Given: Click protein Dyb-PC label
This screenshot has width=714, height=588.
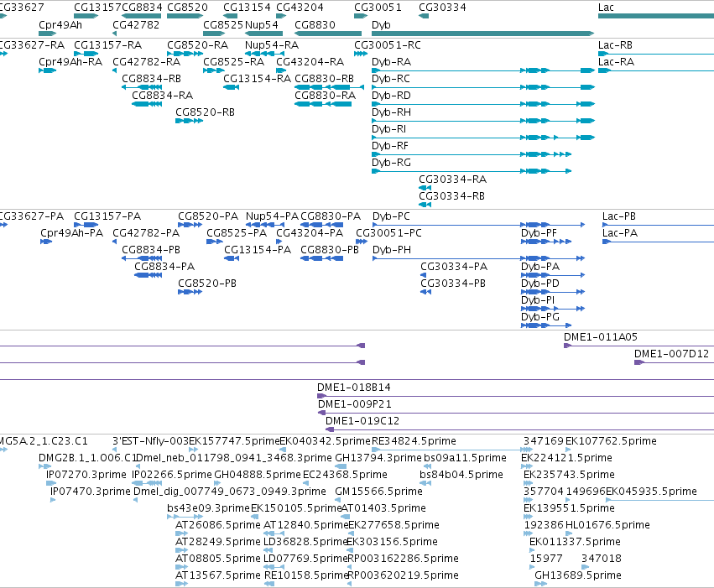Looking at the screenshot, I should pos(391,216).
